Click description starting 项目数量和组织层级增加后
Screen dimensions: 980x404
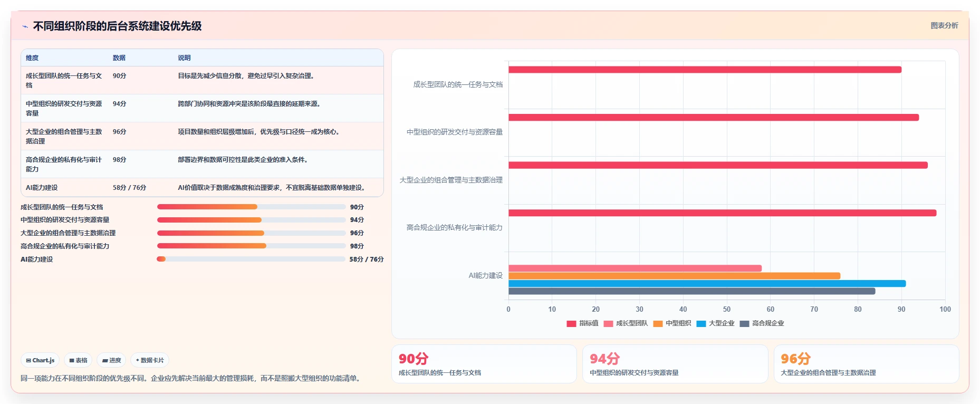tap(260, 132)
